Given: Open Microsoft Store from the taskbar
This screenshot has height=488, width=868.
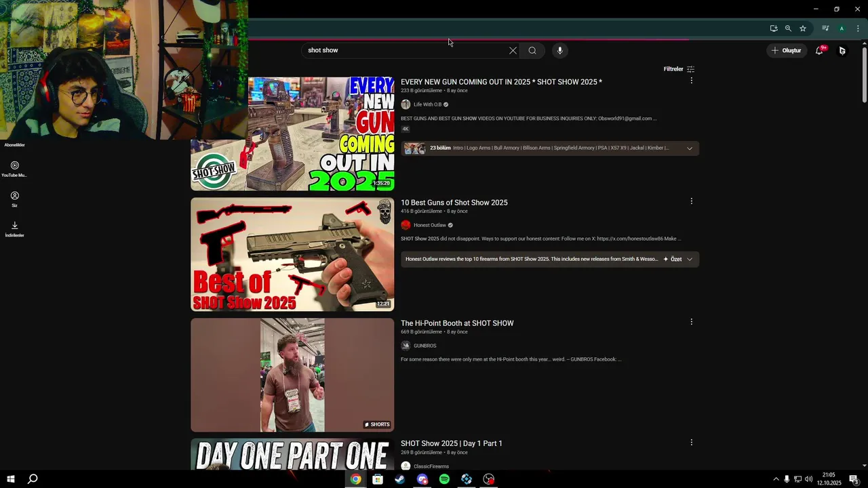Looking at the screenshot, I should coord(378,479).
